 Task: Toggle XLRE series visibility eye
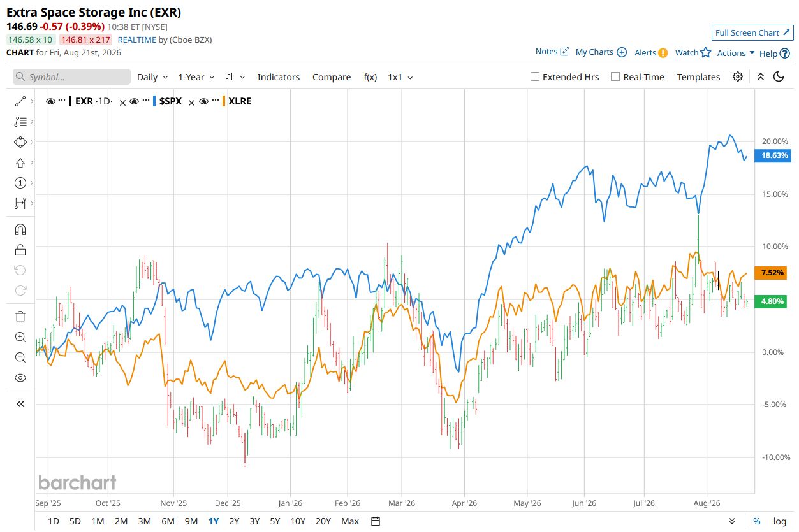point(204,101)
